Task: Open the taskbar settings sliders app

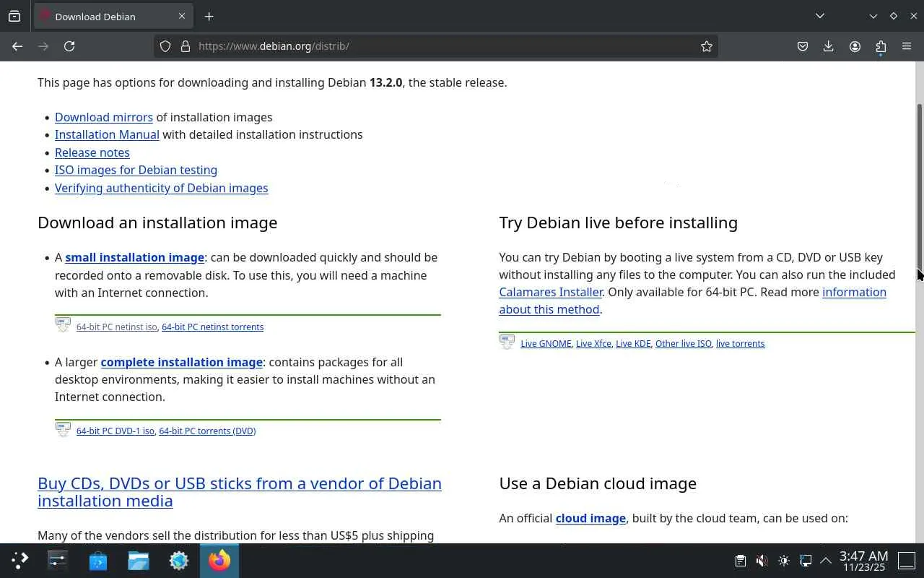Action: (58, 560)
